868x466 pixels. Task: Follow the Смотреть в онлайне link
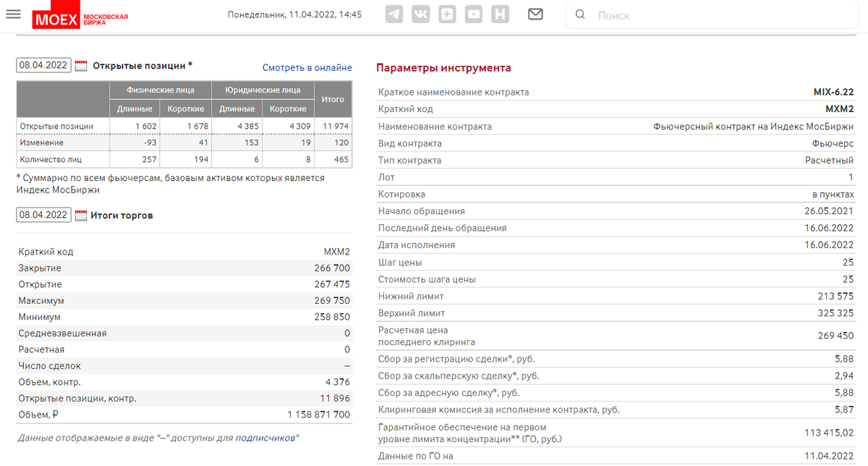click(x=307, y=67)
